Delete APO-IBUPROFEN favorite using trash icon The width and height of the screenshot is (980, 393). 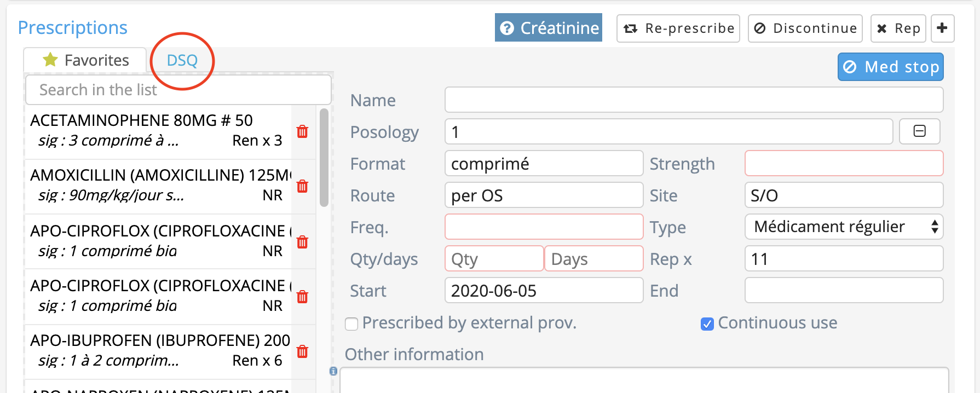pos(302,351)
